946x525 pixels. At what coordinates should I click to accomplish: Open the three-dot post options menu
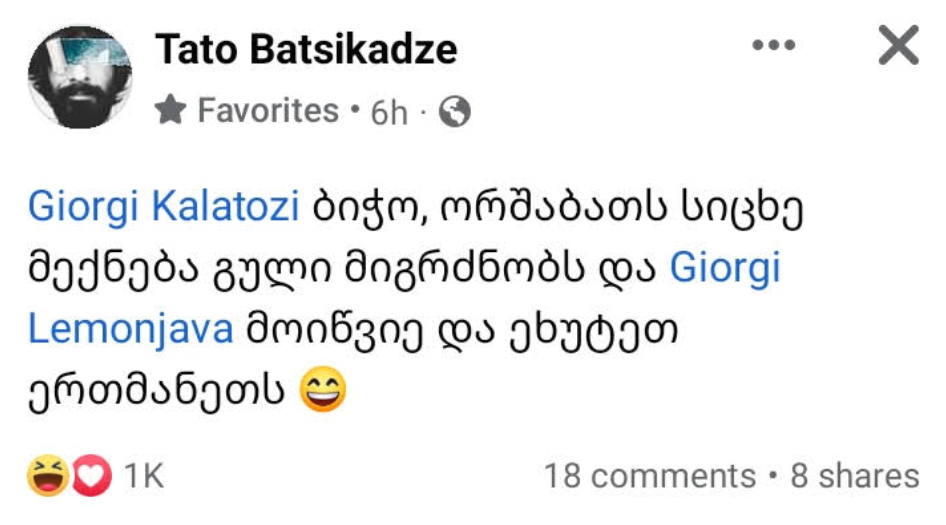[x=771, y=46]
